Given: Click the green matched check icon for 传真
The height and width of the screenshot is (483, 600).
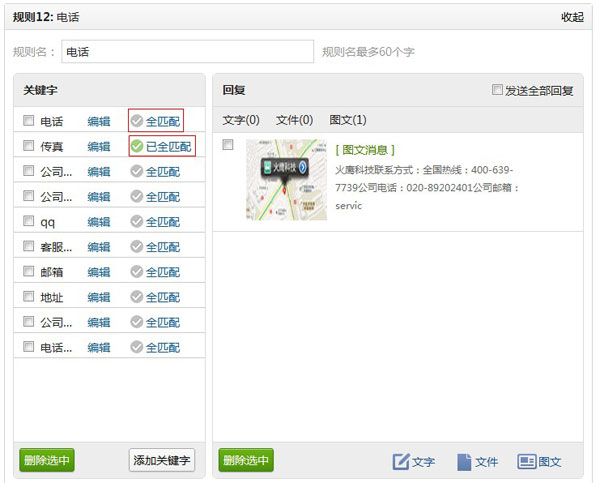Looking at the screenshot, I should coord(137,146).
